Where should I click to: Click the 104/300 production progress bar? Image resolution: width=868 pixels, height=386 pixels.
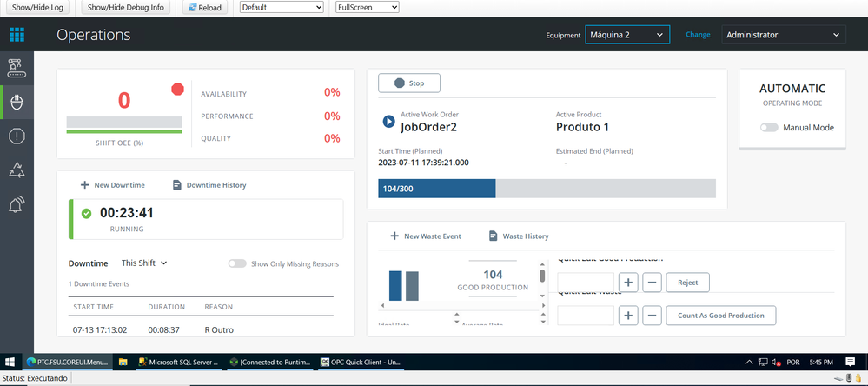coord(547,189)
